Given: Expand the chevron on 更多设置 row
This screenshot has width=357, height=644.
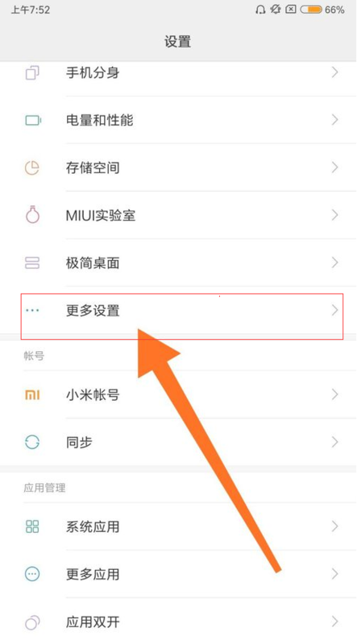Looking at the screenshot, I should 334,311.
